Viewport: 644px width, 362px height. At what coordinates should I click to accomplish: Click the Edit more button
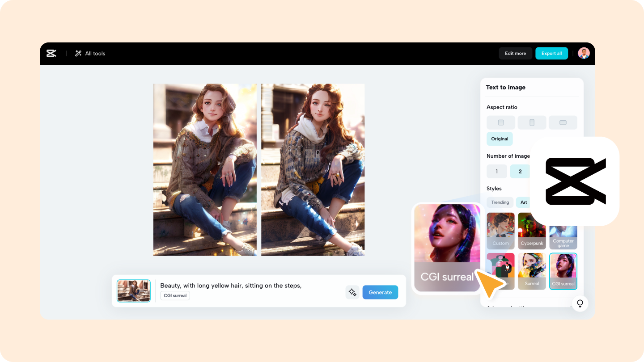click(516, 54)
